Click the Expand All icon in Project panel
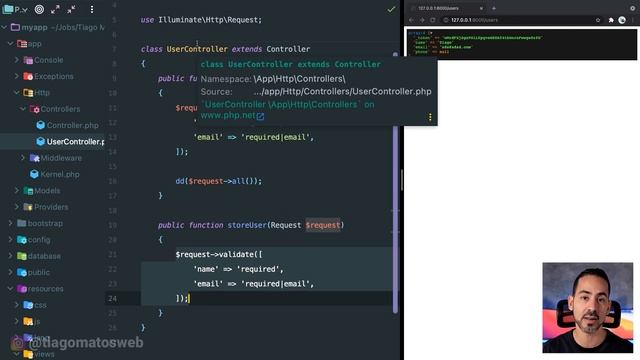This screenshot has height=360, width=640. click(x=56, y=9)
